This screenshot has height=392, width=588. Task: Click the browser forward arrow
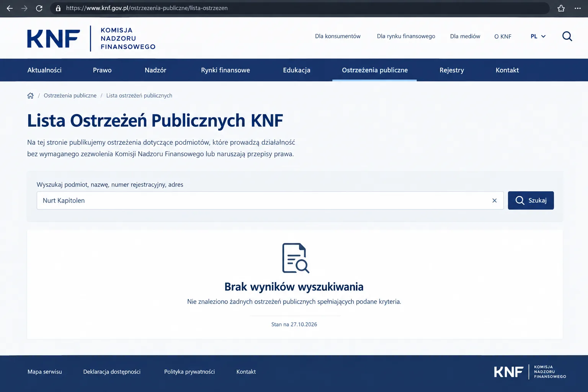click(24, 8)
